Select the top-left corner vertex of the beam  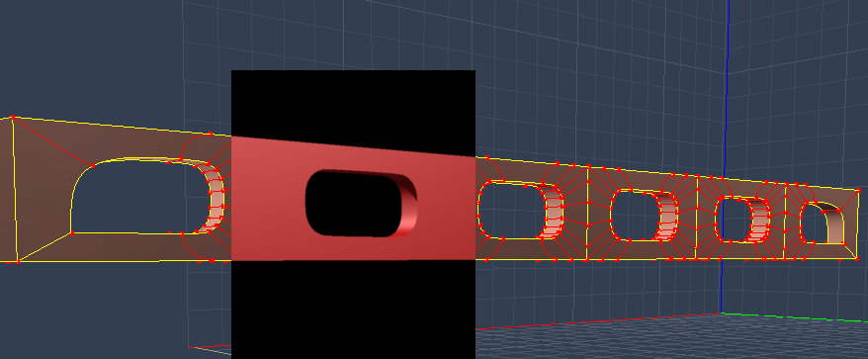(12, 118)
